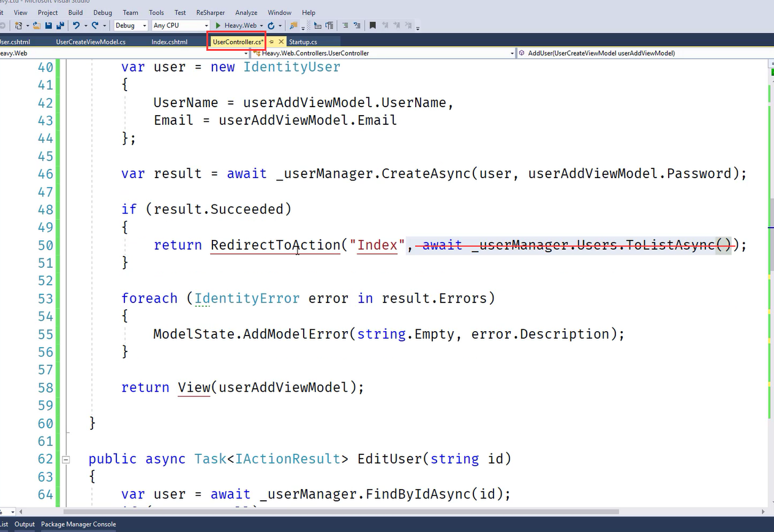Pin the UserController.cs tab
Image resolution: width=774 pixels, height=532 pixels.
(x=271, y=42)
